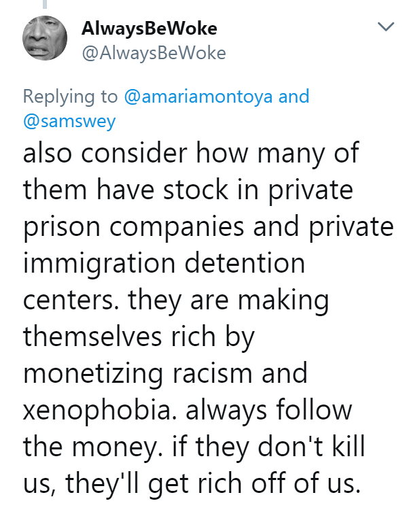Image resolution: width=420 pixels, height=514 pixels.
Task: Visit the @samswey profile link
Action: pos(70,120)
